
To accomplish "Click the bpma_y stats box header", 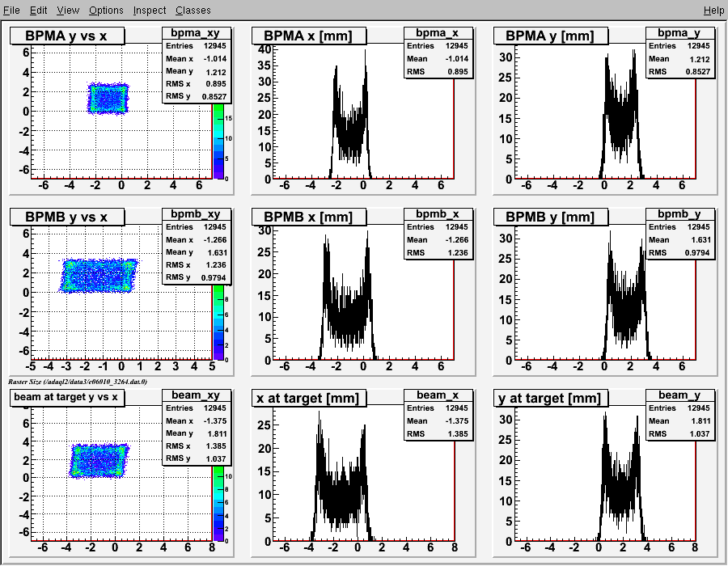I will (679, 33).
